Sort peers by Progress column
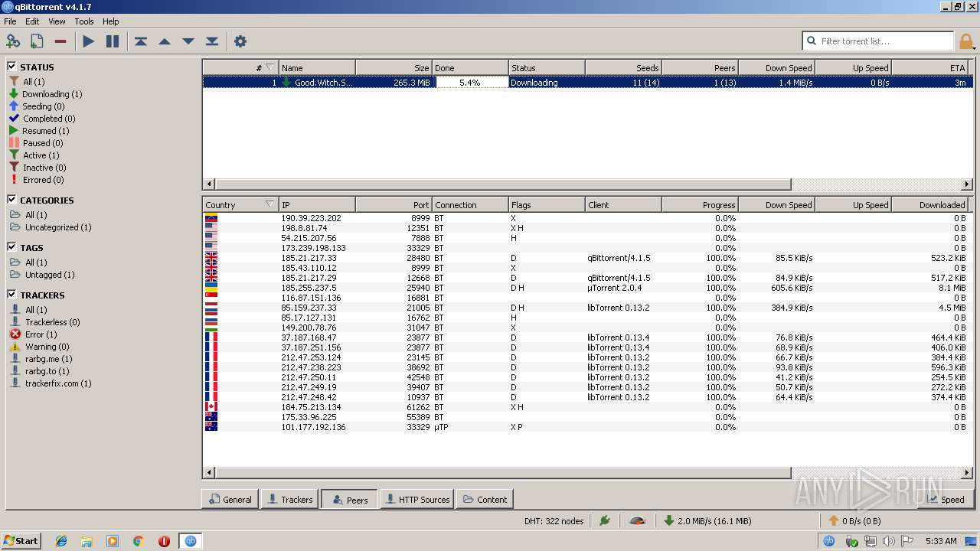The height and width of the screenshot is (551, 980). pyautogui.click(x=700, y=204)
